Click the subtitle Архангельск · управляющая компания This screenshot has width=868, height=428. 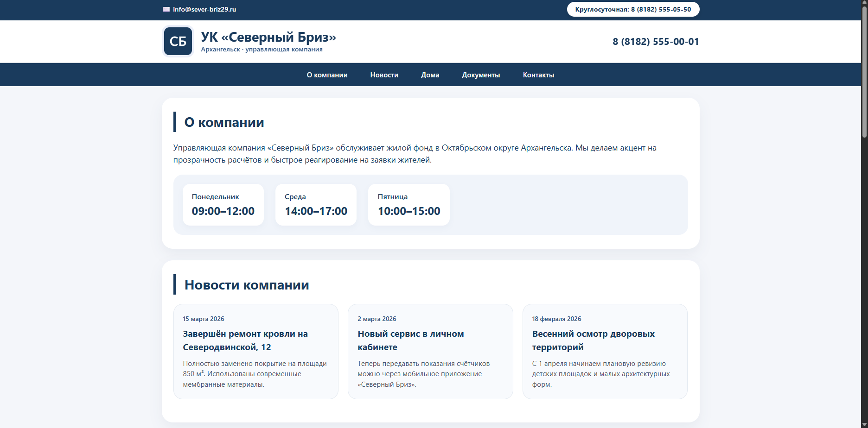coord(262,50)
